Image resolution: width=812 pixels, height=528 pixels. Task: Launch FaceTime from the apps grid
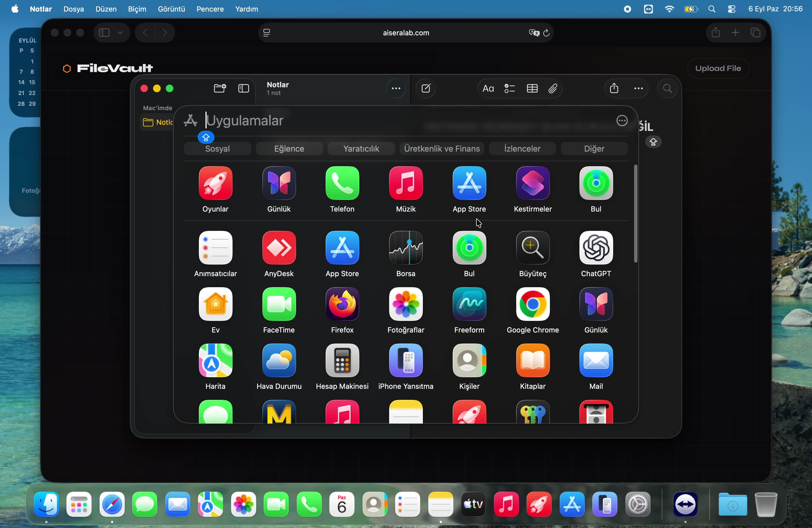[x=279, y=304]
